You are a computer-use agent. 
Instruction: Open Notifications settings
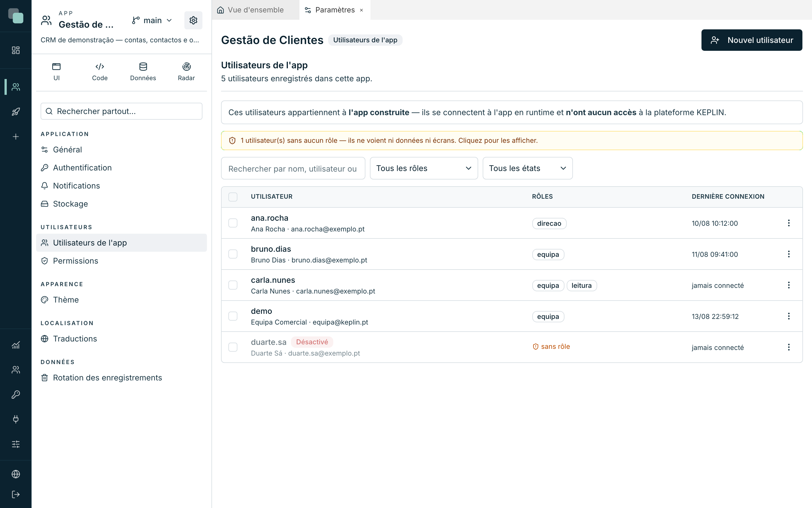pyautogui.click(x=122, y=186)
